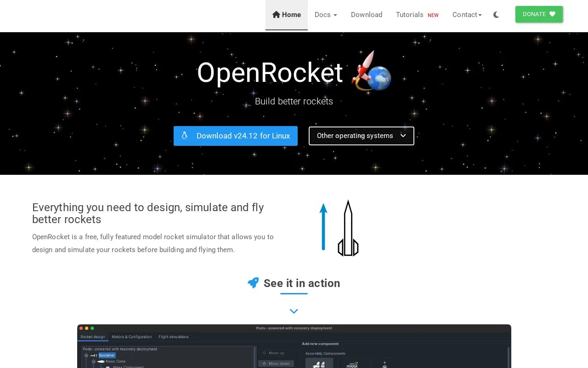Click the paragraph beginning 'OpenRocket is a free'
Image resolution: width=588 pixels, height=368 pixels.
tap(153, 243)
